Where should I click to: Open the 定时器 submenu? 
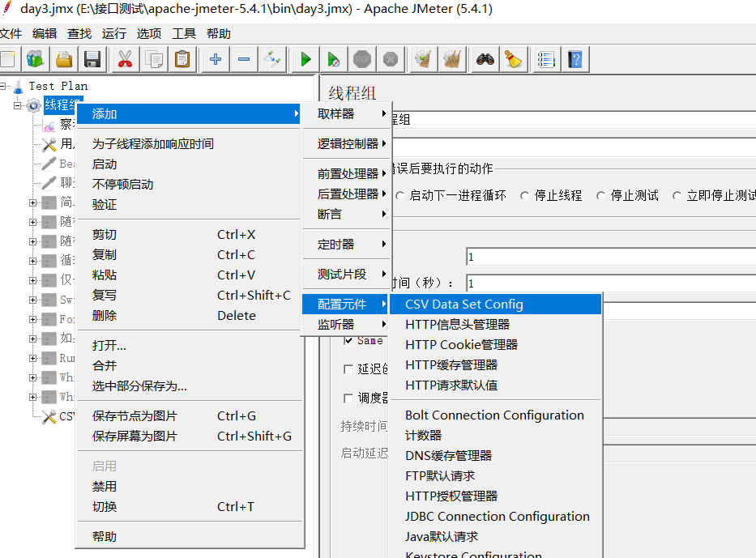coord(347,245)
